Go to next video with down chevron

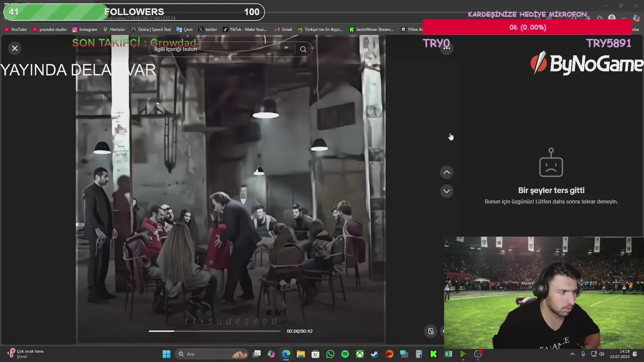[447, 191]
